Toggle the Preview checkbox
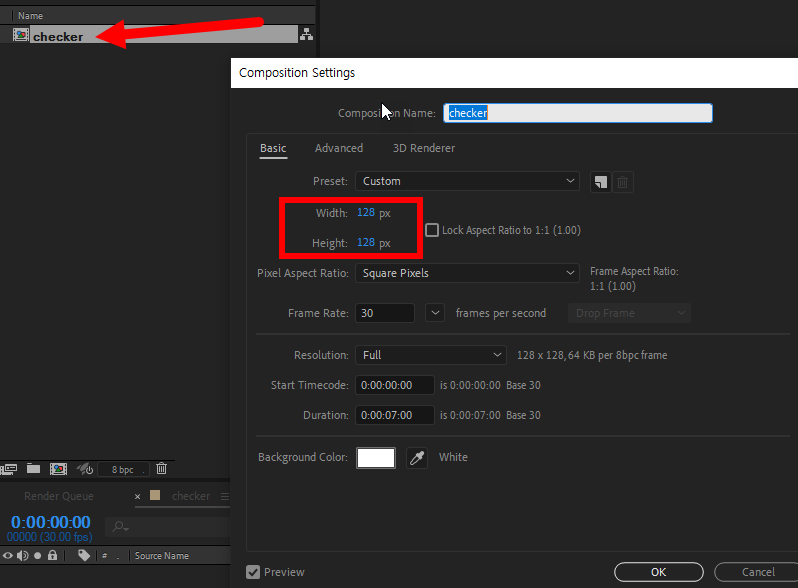Screen dimensions: 798x588 pyautogui.click(x=253, y=572)
